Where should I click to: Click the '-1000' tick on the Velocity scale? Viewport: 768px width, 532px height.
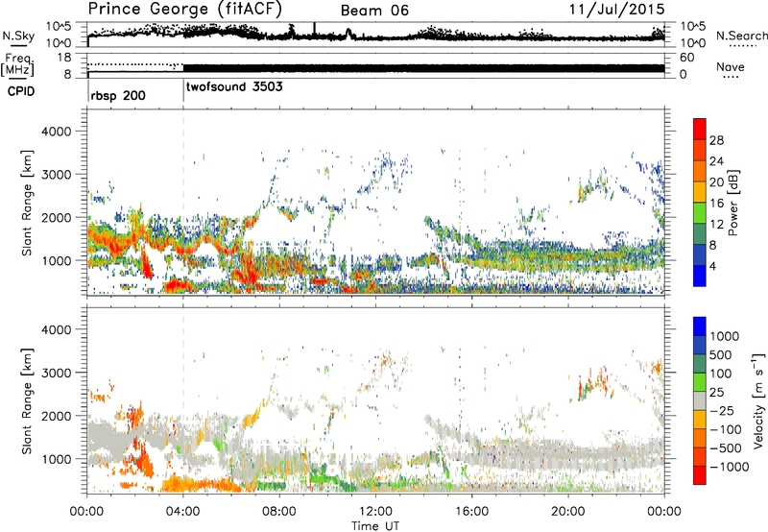tap(729, 467)
